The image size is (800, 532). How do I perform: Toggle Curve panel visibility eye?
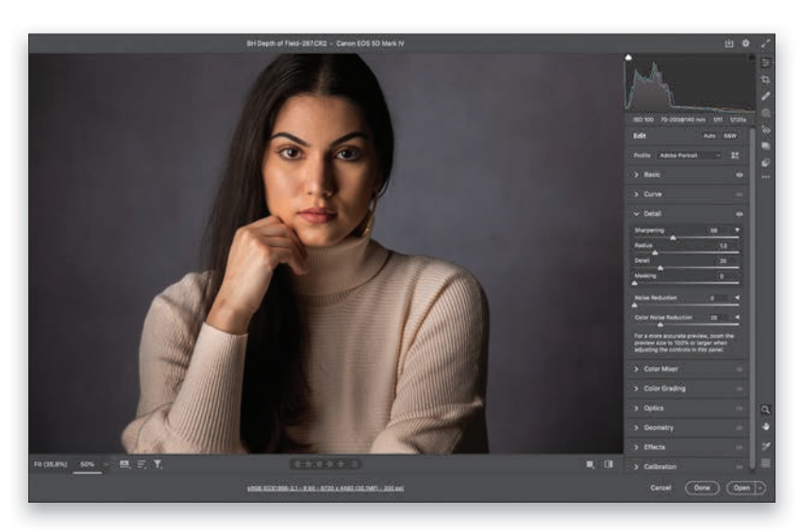point(739,194)
